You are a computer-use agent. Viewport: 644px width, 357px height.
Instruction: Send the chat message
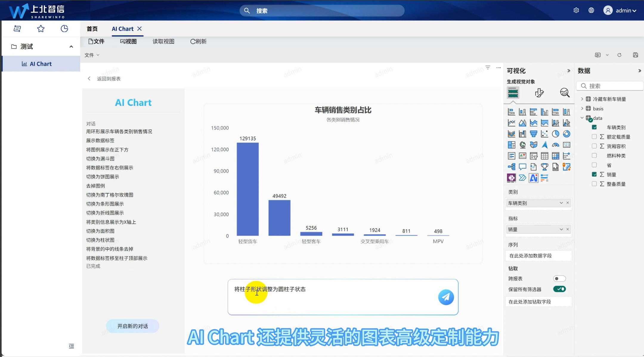tap(446, 297)
